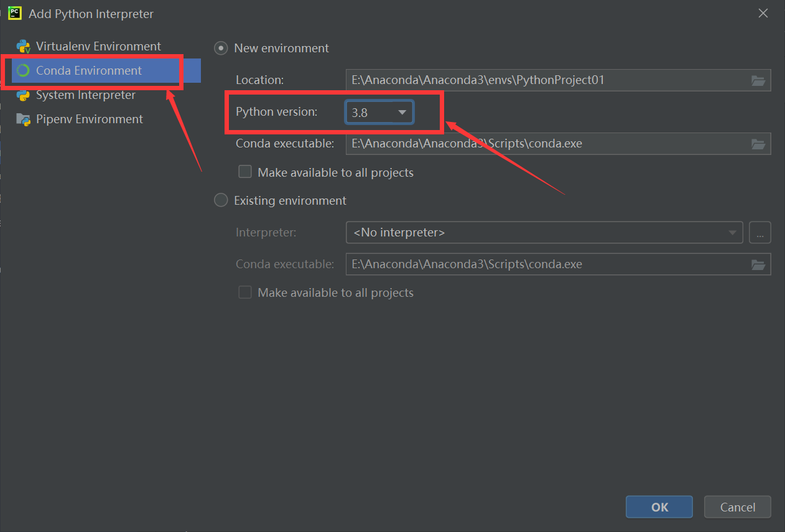
Task: Click the Interpreter label
Action: (266, 232)
